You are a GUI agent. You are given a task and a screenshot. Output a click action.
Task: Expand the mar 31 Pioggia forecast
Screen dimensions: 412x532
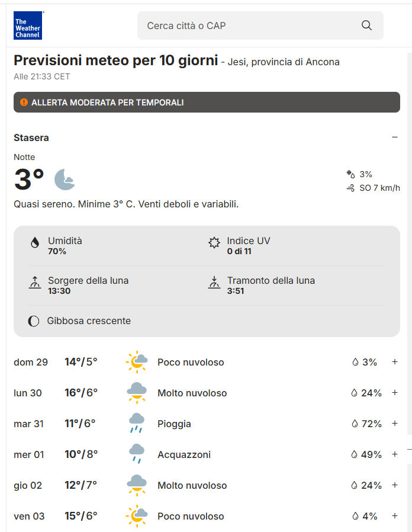point(395,424)
